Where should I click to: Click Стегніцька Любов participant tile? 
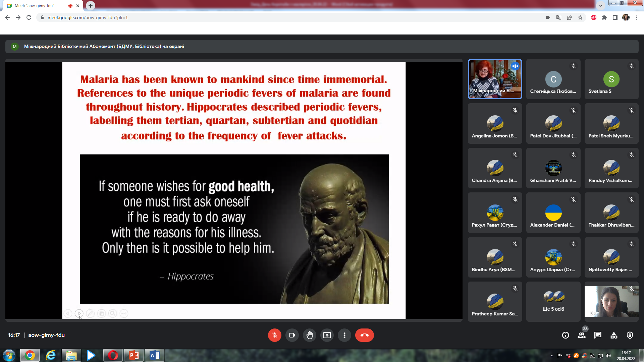[553, 79]
